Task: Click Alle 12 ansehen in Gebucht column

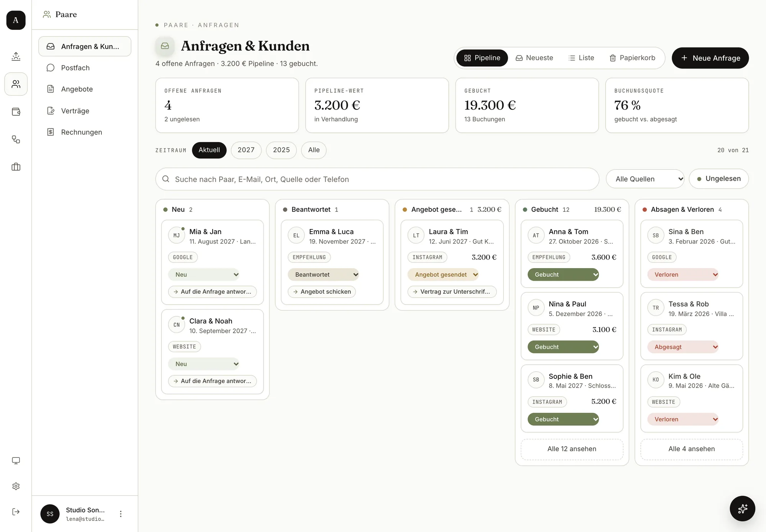Action: point(572,449)
